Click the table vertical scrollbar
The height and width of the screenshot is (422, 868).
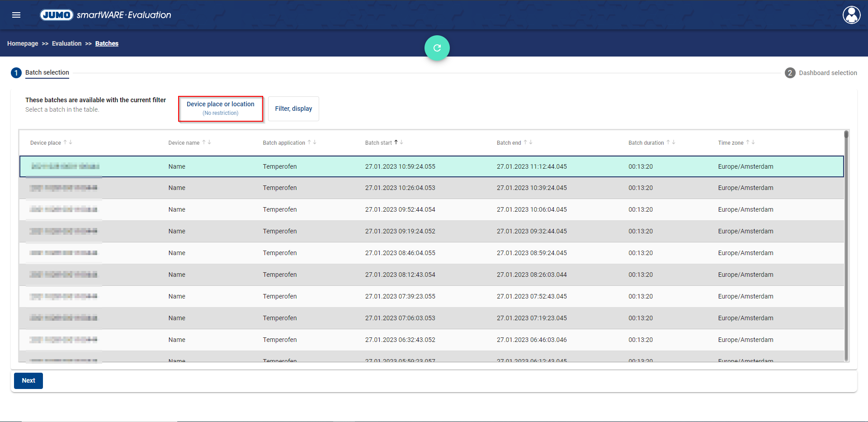click(846, 244)
